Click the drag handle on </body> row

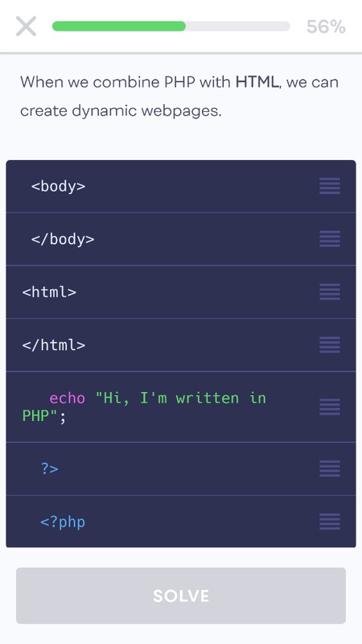pyautogui.click(x=330, y=239)
